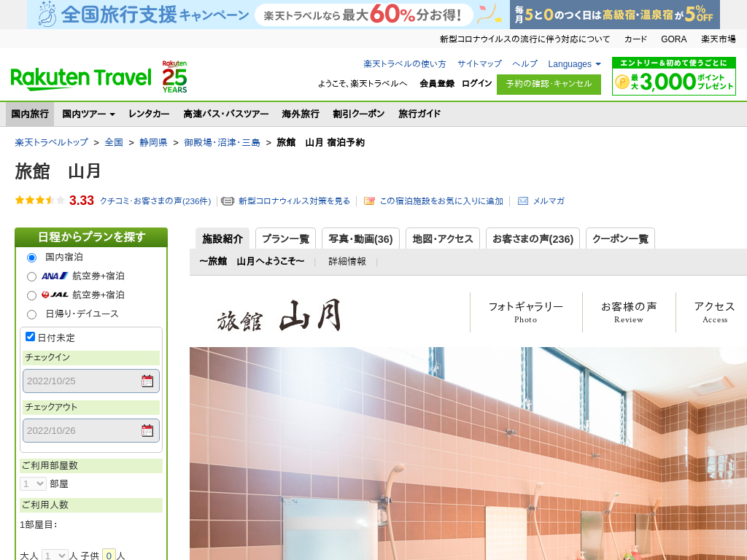Open the ヘルプ link

[525, 64]
